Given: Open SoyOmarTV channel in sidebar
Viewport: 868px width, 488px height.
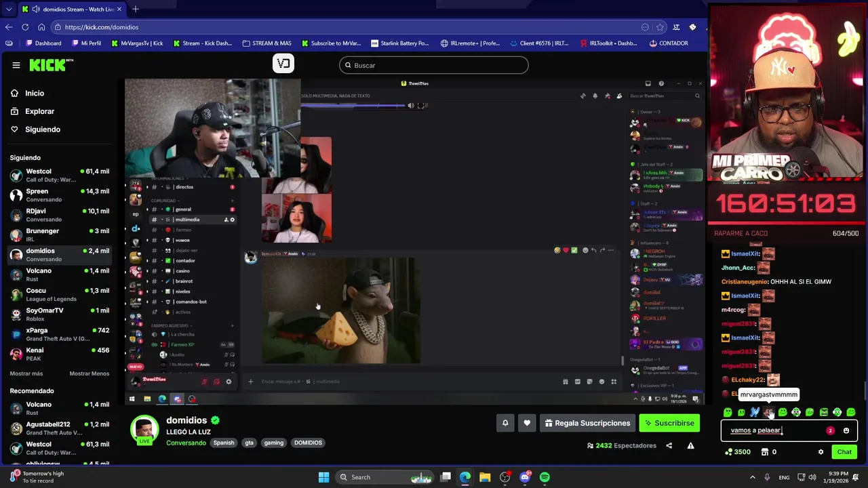Looking at the screenshot, I should 60,314.
